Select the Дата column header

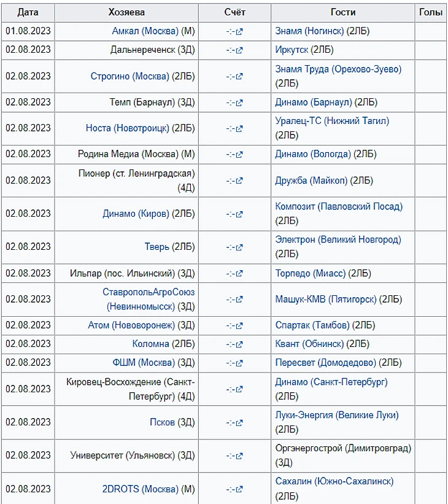tap(28, 12)
